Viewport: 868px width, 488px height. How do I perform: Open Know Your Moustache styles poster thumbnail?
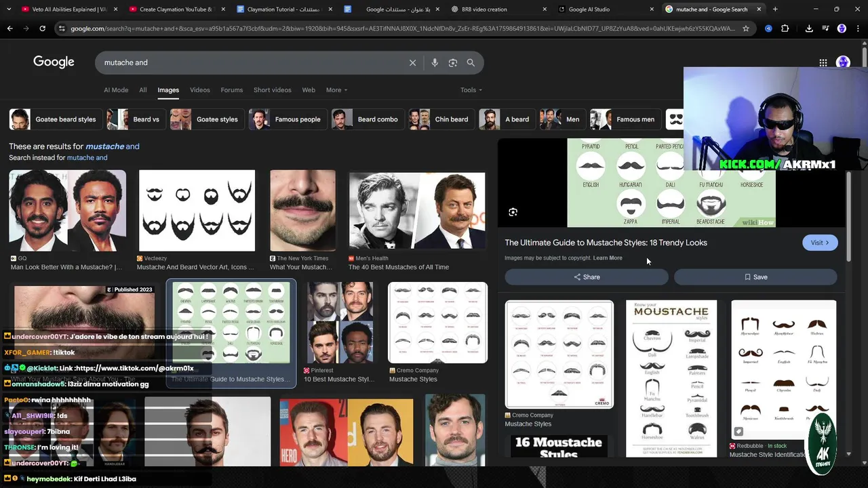671,379
